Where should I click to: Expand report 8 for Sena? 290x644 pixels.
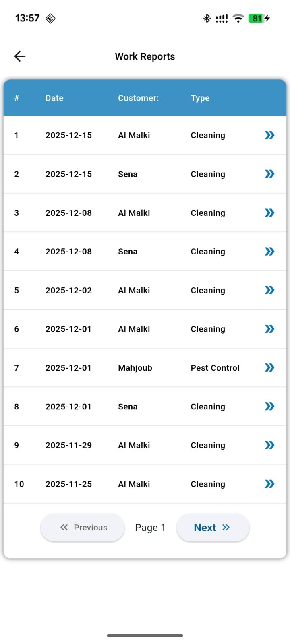(x=269, y=407)
